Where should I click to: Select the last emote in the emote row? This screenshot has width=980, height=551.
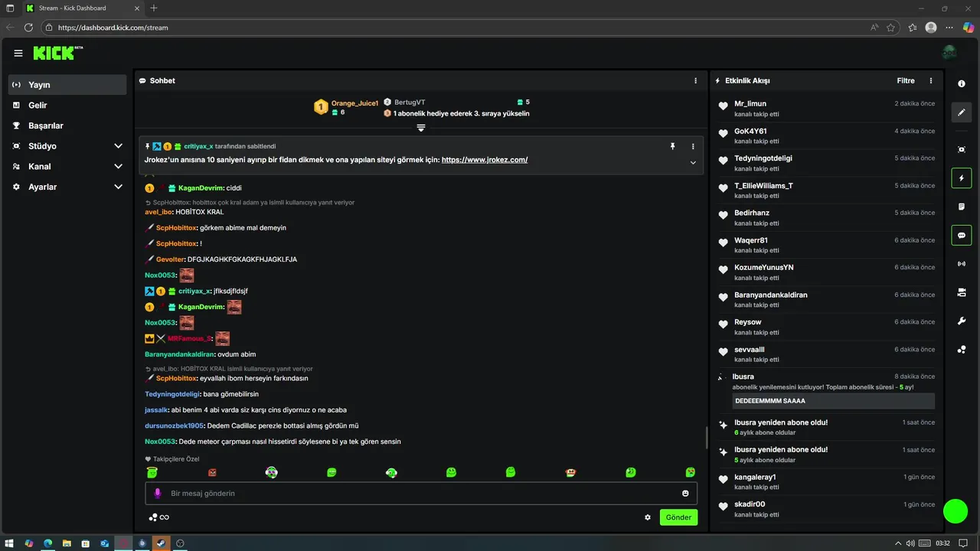point(690,472)
